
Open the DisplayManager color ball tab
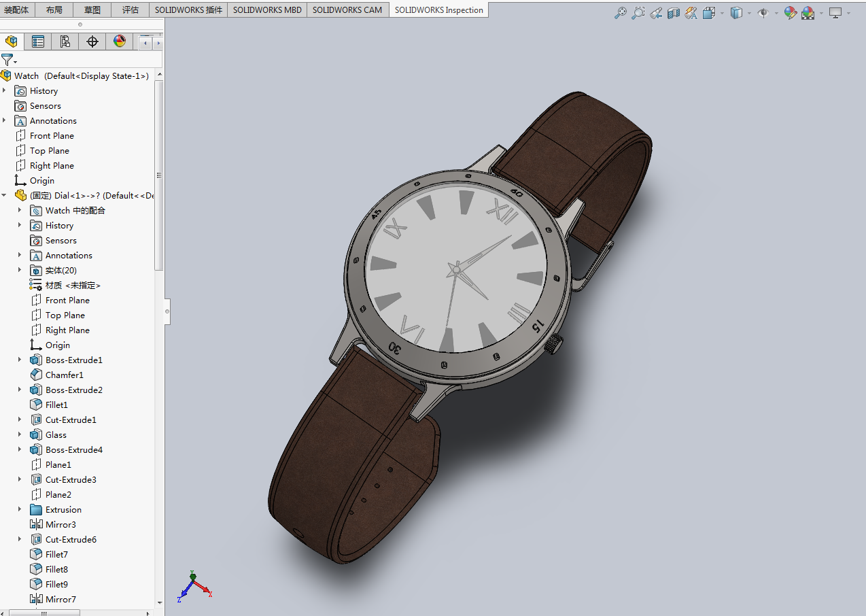click(120, 42)
